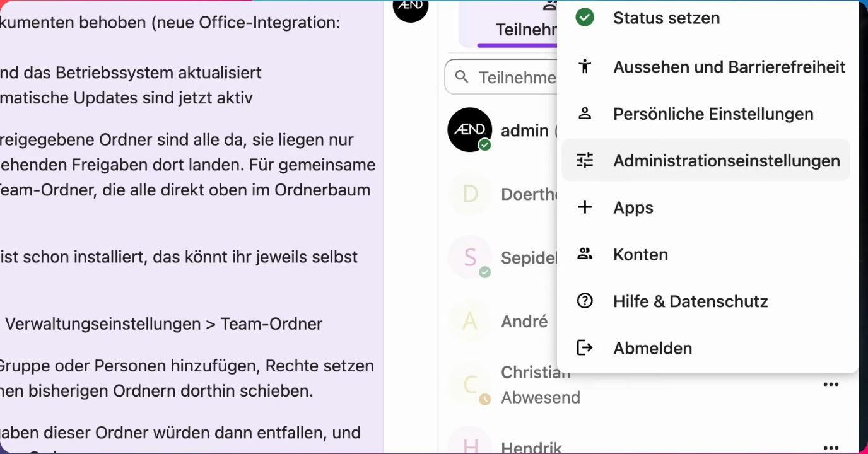This screenshot has width=868, height=454.
Task: Focus the Teilnehmer search field
Action: [501, 77]
